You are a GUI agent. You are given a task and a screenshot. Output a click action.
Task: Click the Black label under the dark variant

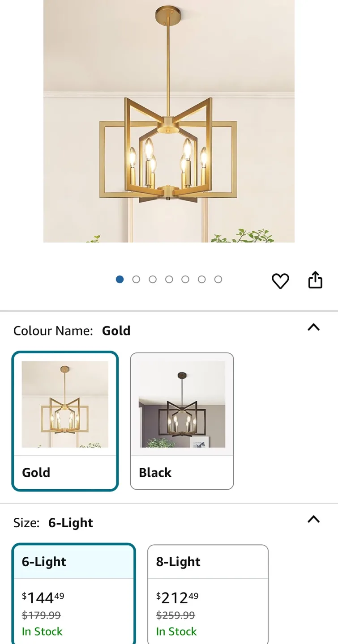point(155,473)
